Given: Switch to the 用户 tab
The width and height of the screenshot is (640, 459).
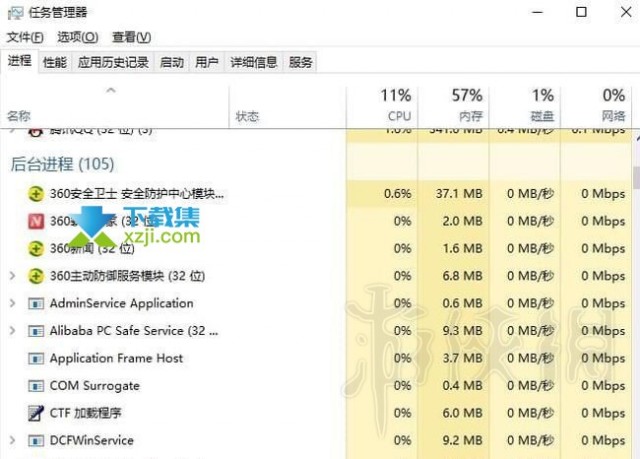Looking at the screenshot, I should (x=207, y=62).
